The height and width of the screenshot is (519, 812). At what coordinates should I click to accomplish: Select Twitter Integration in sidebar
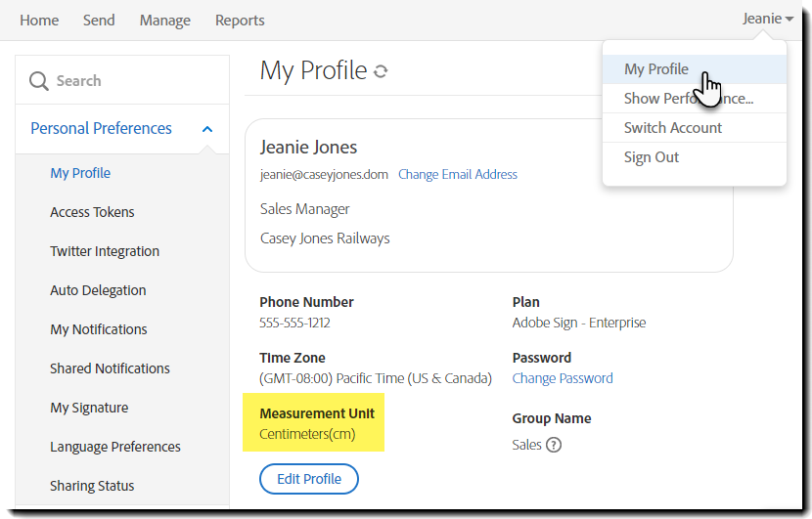pyautogui.click(x=105, y=251)
